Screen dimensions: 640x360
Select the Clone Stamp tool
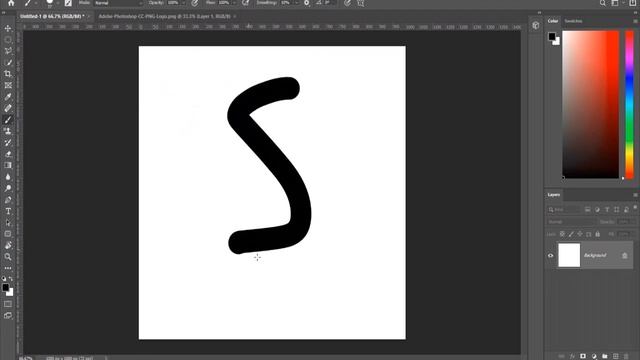[8, 131]
